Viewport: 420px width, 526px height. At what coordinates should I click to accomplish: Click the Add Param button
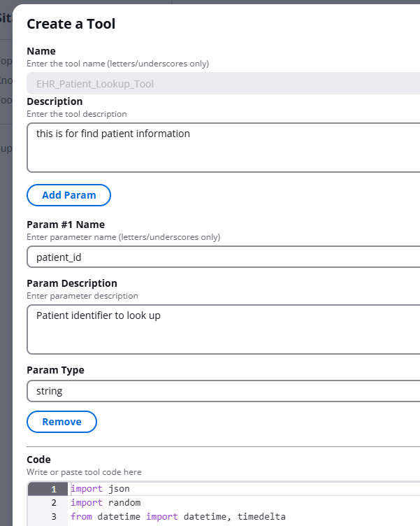pyautogui.click(x=68, y=195)
